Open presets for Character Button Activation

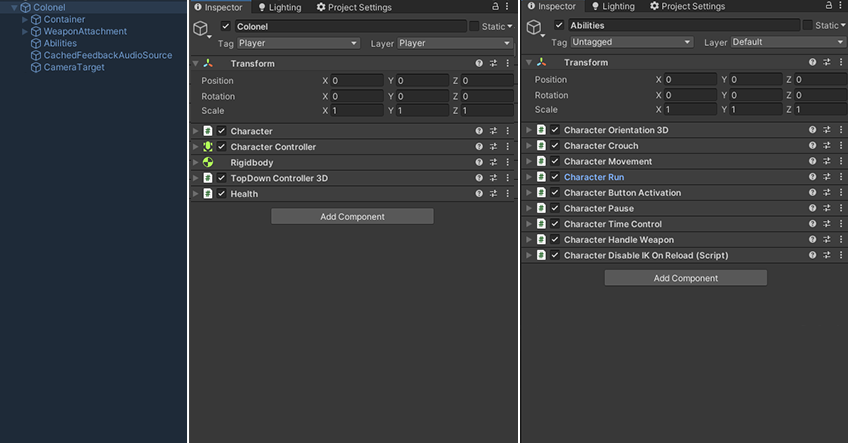(x=827, y=193)
